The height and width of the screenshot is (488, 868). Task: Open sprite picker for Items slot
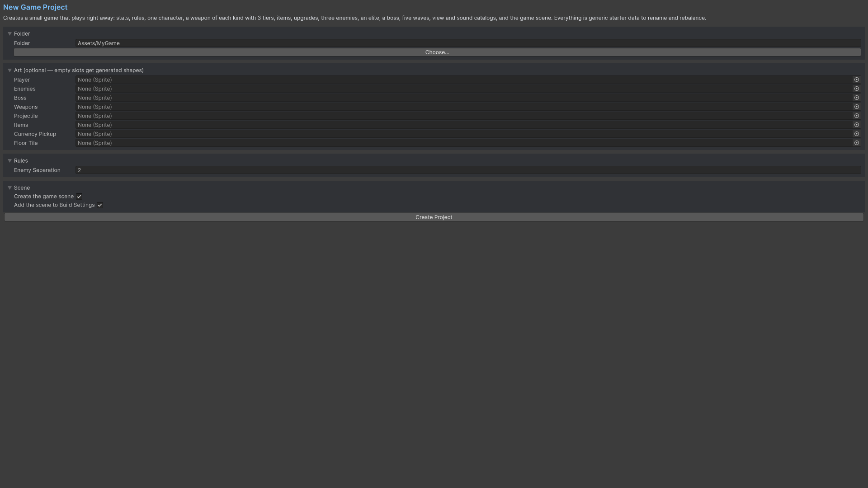pos(856,125)
